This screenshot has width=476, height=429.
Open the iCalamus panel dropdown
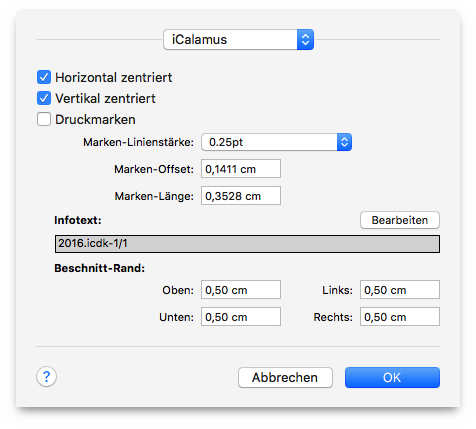(238, 40)
